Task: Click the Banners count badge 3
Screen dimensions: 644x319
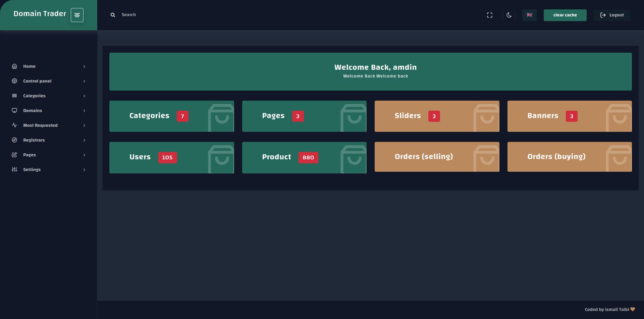Action: click(572, 116)
